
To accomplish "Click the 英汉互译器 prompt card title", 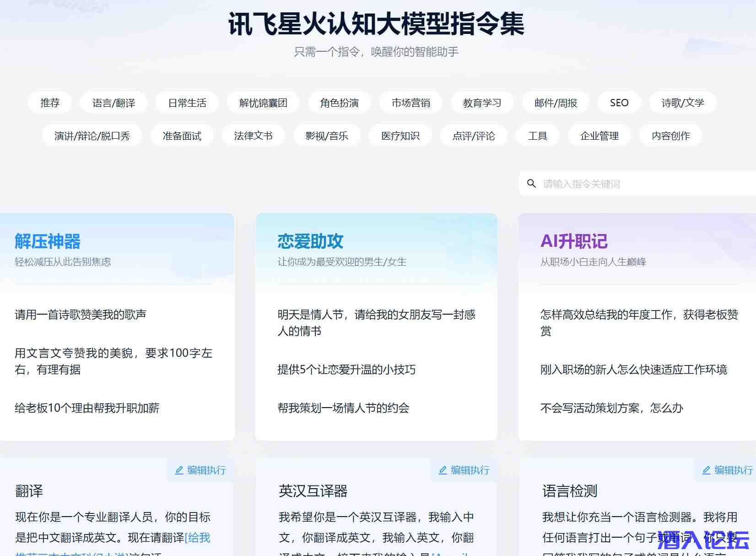I will 313,491.
